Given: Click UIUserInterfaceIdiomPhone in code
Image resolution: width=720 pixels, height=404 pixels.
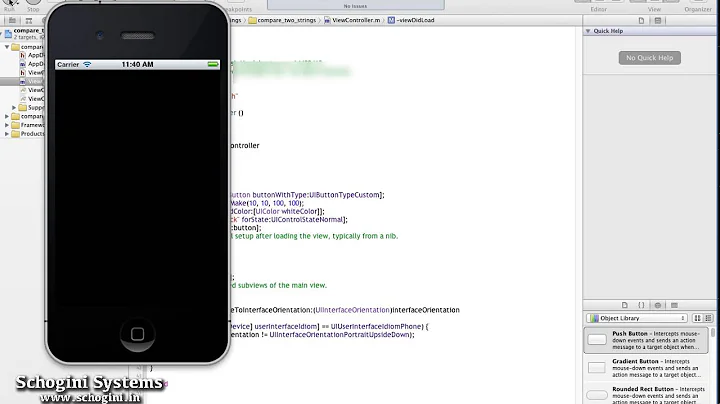Looking at the screenshot, I should [376, 326].
